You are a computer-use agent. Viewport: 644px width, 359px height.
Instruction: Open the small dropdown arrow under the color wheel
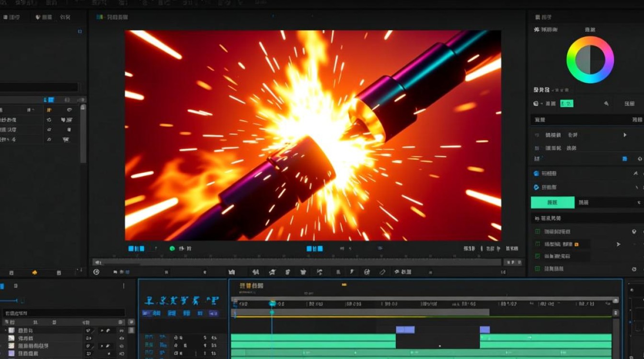[x=542, y=104]
